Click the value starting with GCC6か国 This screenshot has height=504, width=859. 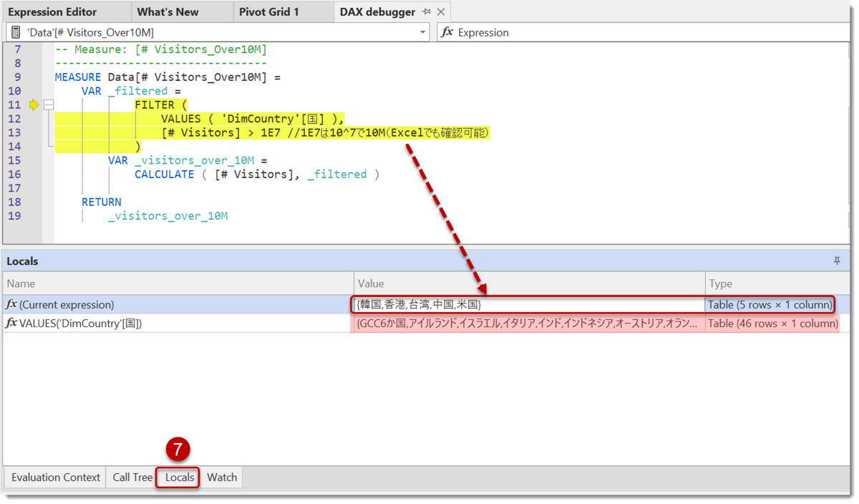tap(528, 324)
